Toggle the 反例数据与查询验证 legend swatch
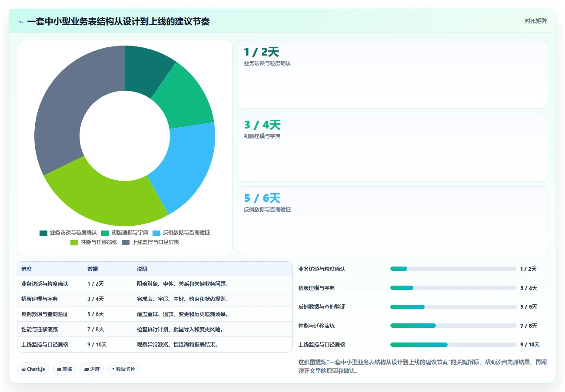The height and width of the screenshot is (392, 565). pyautogui.click(x=156, y=233)
